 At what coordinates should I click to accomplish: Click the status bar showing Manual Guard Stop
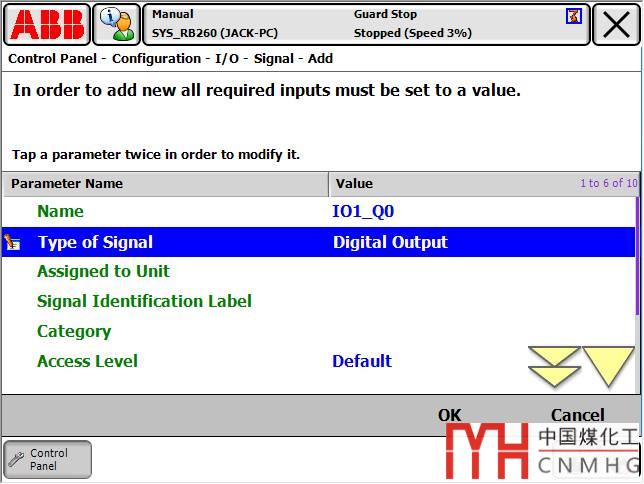click(366, 25)
